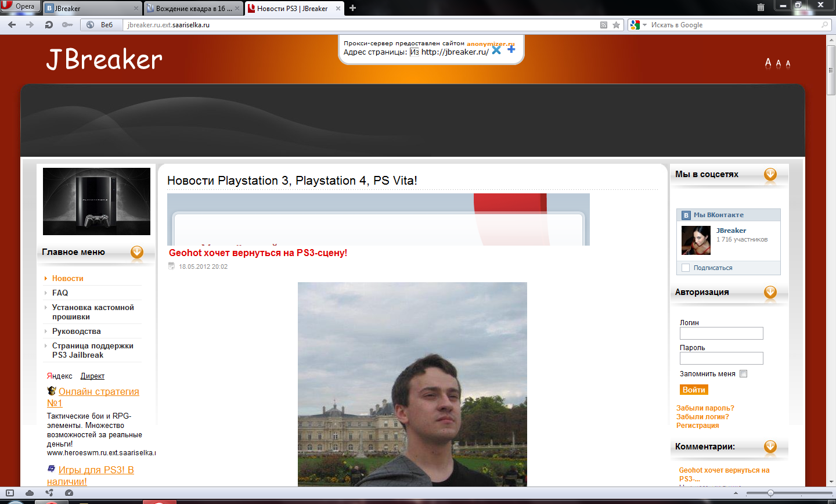The height and width of the screenshot is (504, 836).
Task: Open a new tab with the plus button
Action: click(x=352, y=8)
